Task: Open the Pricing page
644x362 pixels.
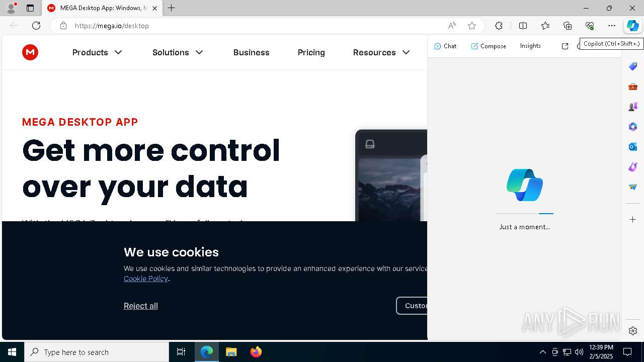Action: [x=311, y=52]
